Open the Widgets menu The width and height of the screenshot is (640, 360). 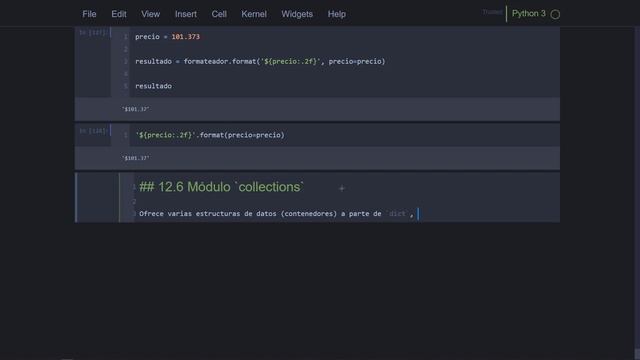(297, 14)
